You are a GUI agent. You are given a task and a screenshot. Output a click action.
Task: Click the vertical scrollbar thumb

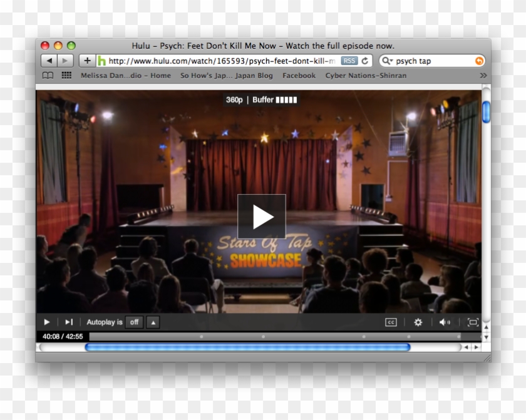[x=486, y=112]
